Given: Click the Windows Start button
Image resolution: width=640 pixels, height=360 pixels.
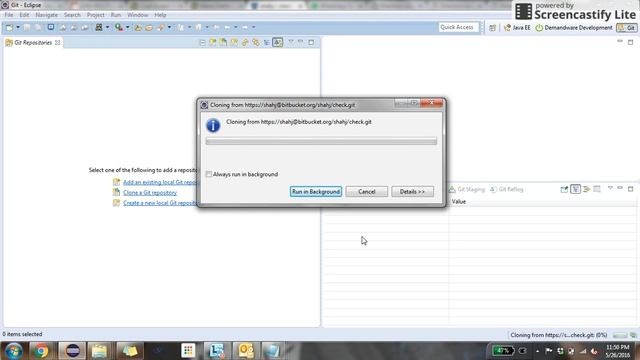Looking at the screenshot, I should tap(13, 351).
